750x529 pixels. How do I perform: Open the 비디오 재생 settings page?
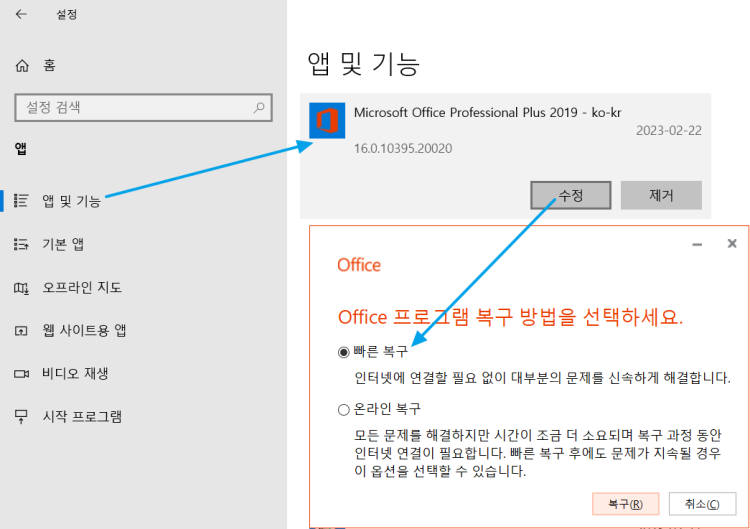click(x=74, y=373)
